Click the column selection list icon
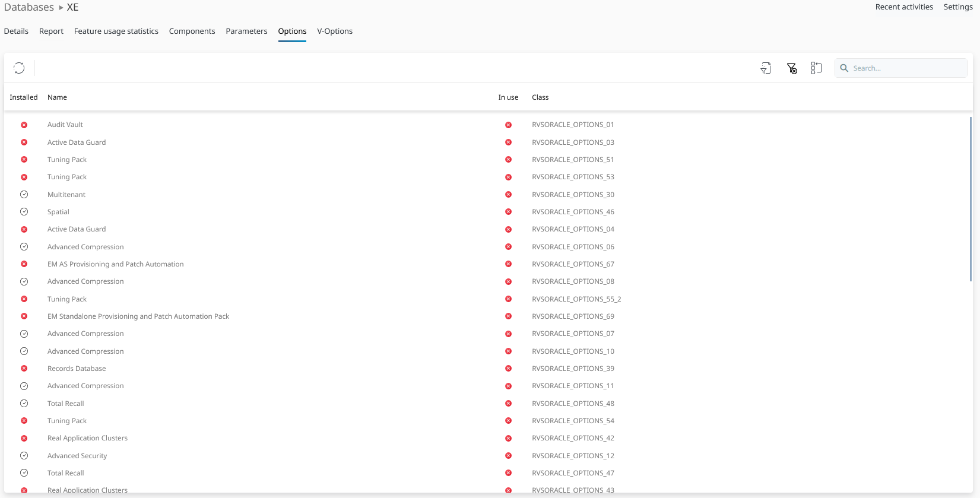The image size is (980, 498). pyautogui.click(x=816, y=68)
